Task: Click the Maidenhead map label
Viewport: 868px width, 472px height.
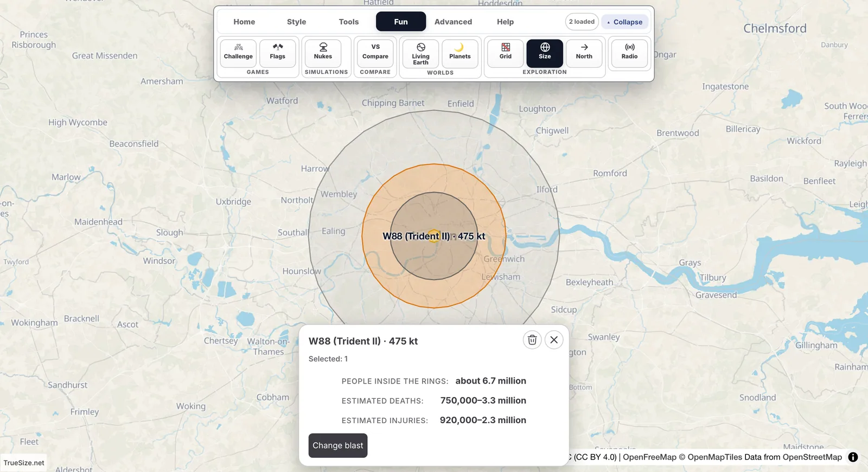Action: point(99,221)
